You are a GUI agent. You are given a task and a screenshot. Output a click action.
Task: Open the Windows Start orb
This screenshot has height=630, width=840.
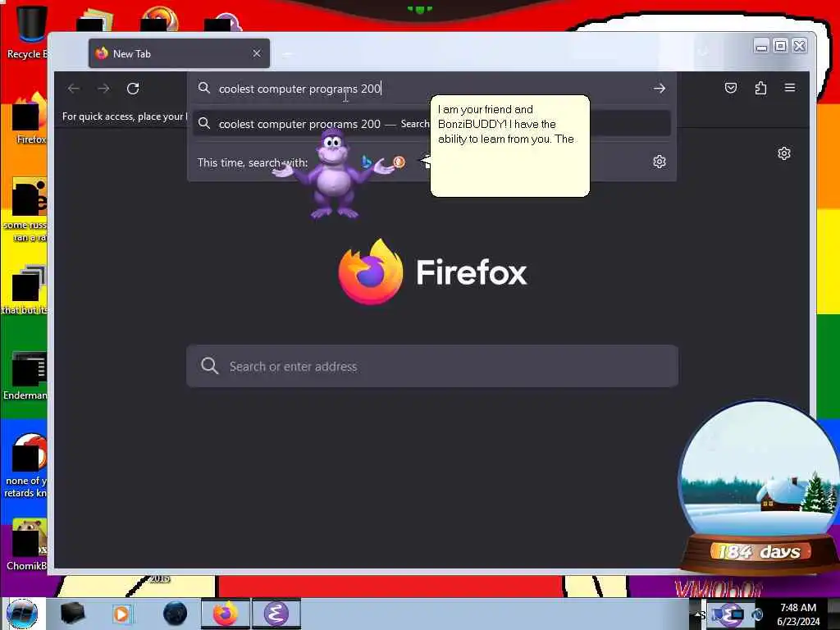pyautogui.click(x=22, y=614)
